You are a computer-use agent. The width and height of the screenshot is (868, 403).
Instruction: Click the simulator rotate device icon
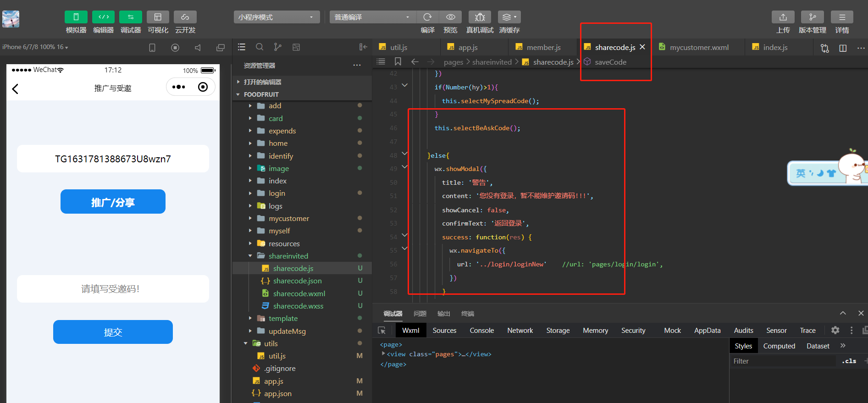point(152,48)
